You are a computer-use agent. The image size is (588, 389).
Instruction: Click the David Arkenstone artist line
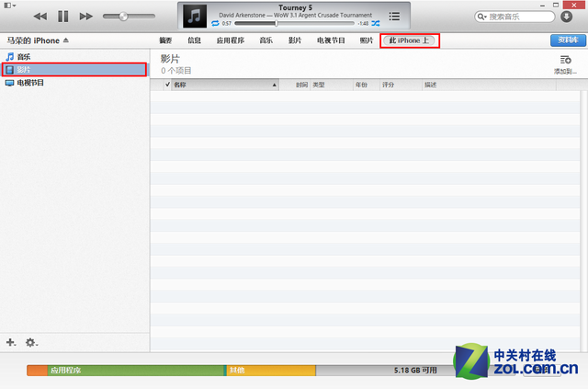[x=296, y=15]
